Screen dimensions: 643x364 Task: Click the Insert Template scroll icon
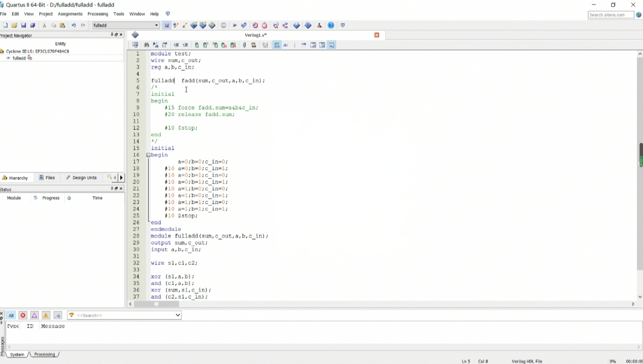pyautogui.click(x=254, y=45)
